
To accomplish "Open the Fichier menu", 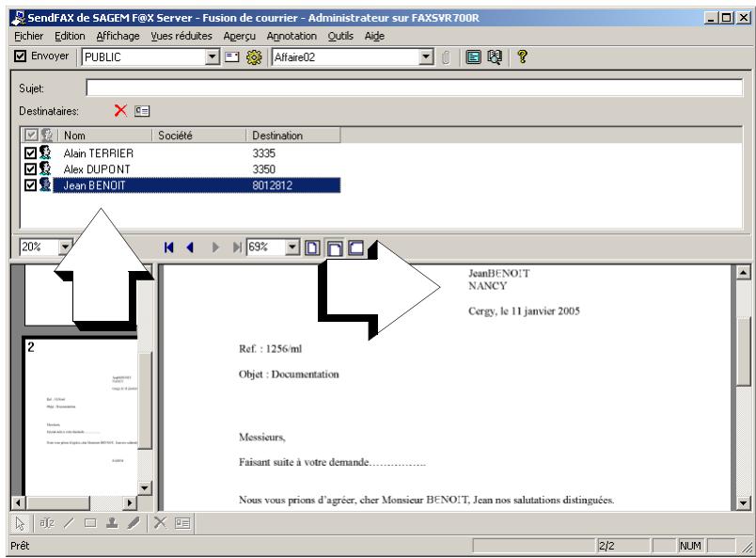I will tap(28, 36).
